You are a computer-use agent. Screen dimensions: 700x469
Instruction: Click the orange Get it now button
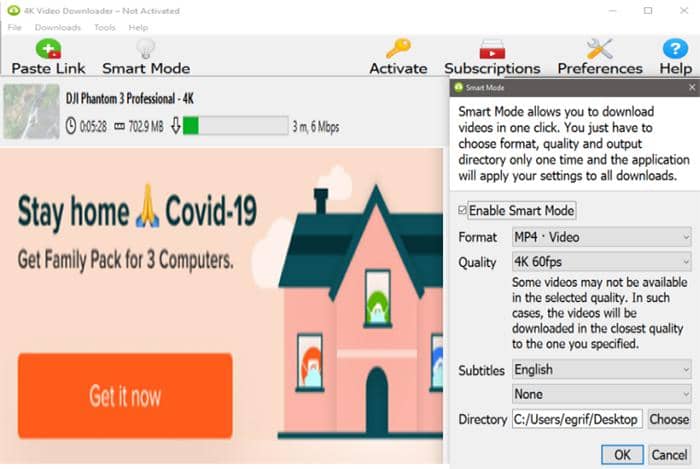pyautogui.click(x=125, y=396)
